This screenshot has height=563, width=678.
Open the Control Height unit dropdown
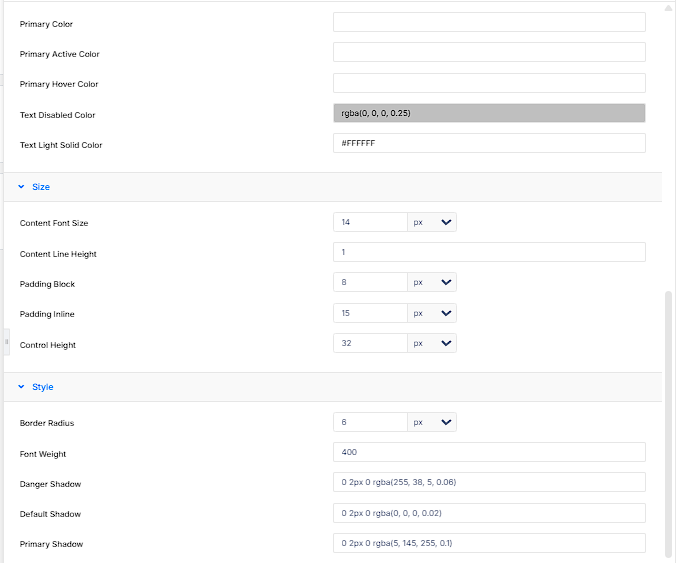click(x=432, y=343)
